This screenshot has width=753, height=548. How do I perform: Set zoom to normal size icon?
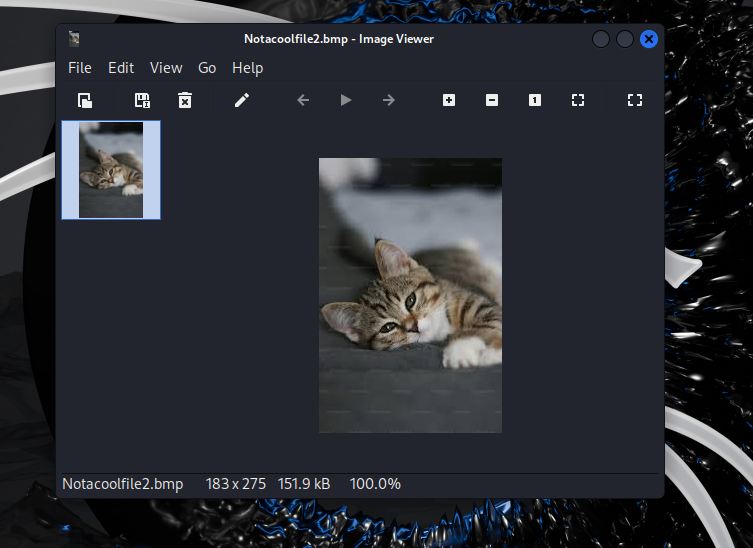(x=535, y=100)
